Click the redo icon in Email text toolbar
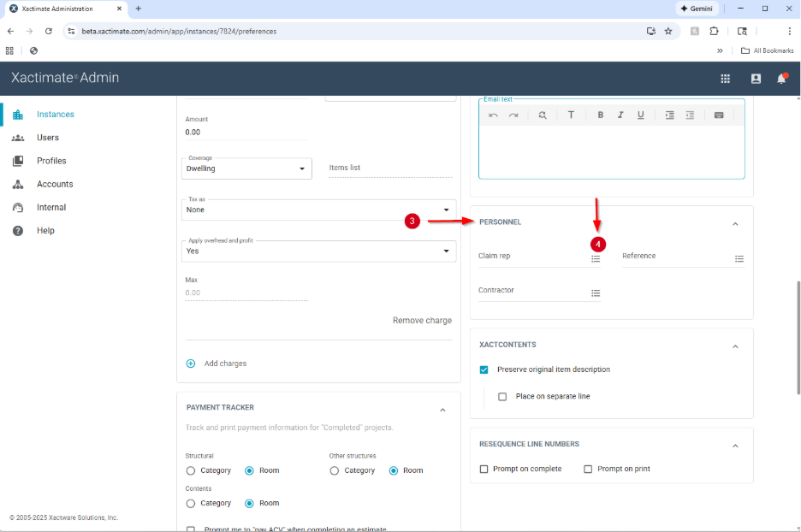This screenshot has width=801, height=532. pyautogui.click(x=513, y=115)
